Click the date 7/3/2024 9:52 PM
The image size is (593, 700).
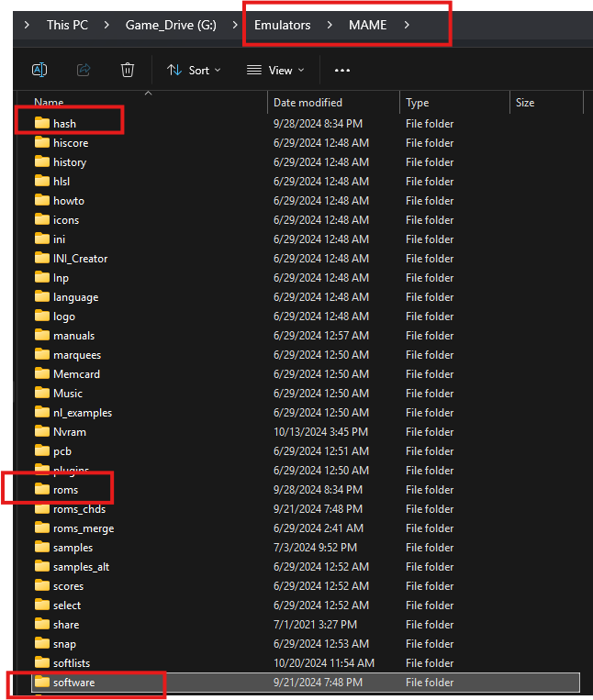pyautogui.click(x=315, y=548)
